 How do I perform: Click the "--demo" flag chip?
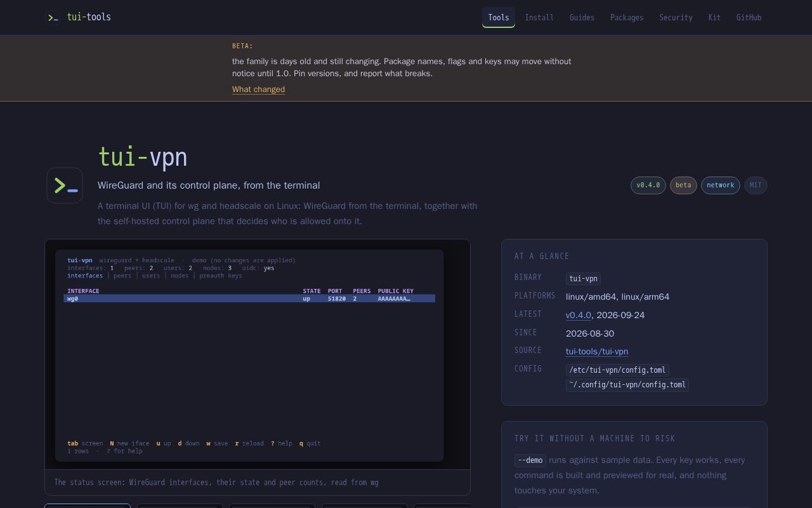[x=530, y=460]
